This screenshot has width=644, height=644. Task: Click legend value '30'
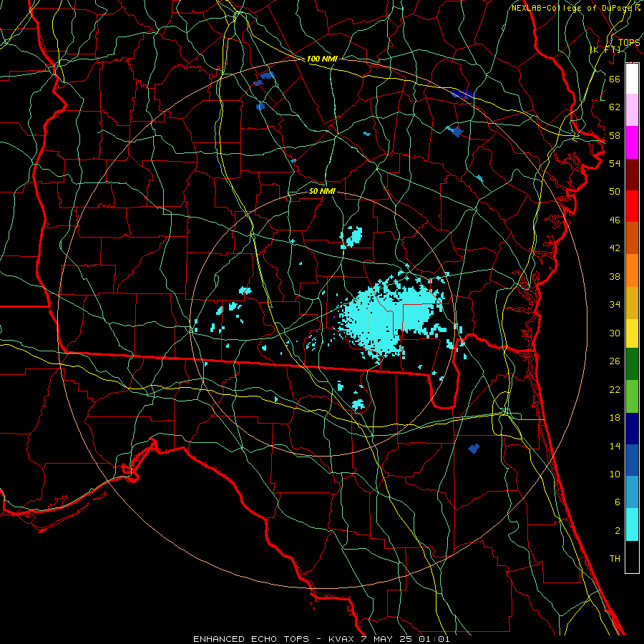[615, 333]
